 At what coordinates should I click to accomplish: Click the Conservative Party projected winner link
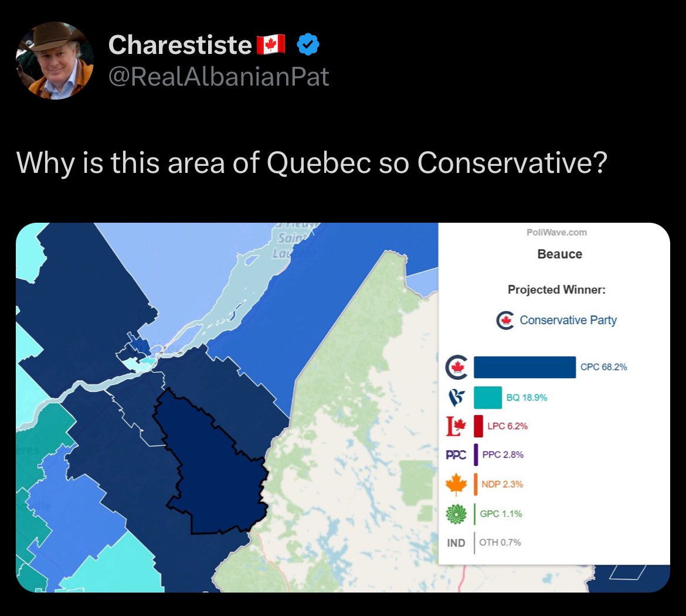(568, 320)
